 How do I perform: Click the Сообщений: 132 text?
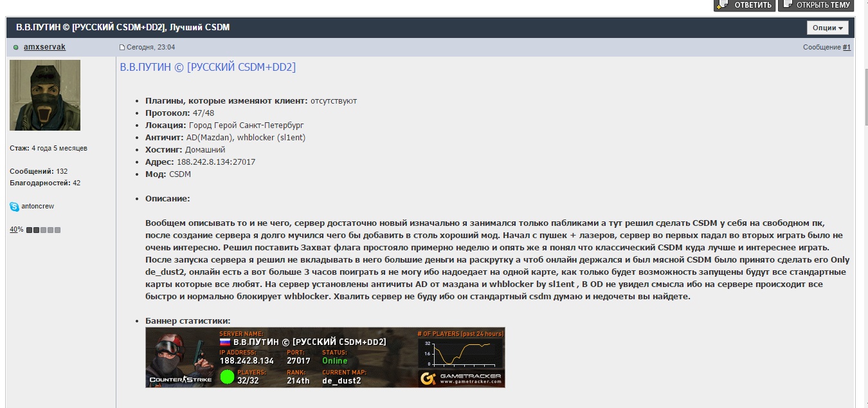click(39, 171)
